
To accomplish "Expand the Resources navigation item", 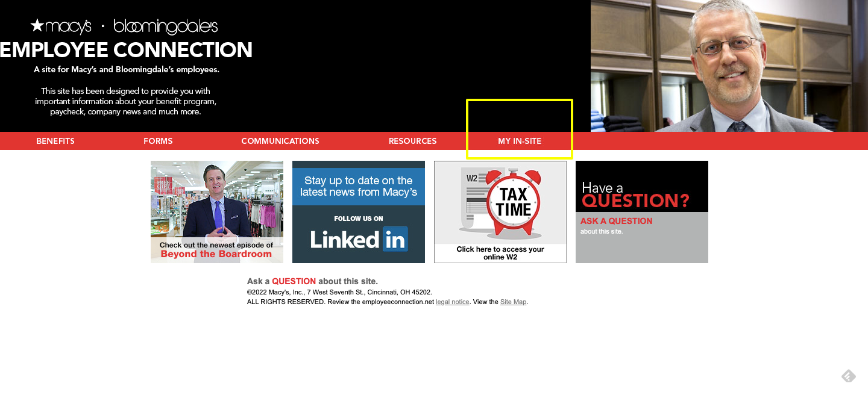I will 412,141.
